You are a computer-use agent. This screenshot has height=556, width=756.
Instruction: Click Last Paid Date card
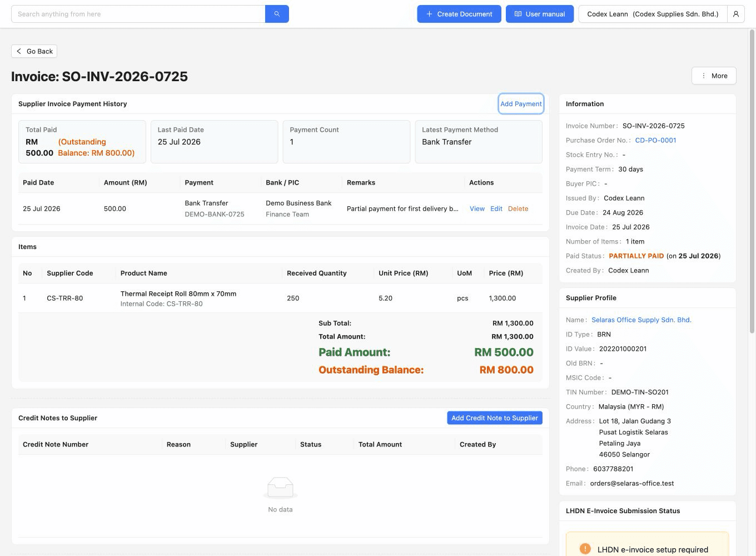point(214,142)
